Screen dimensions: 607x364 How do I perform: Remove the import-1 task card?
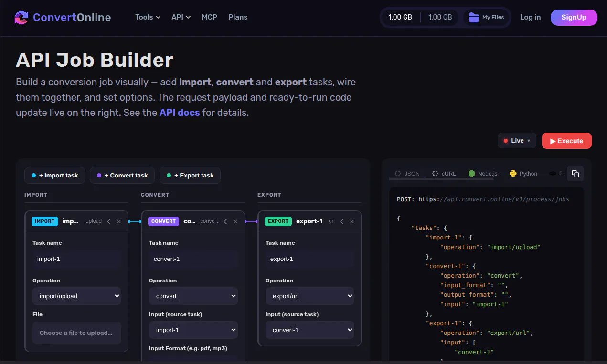119,221
